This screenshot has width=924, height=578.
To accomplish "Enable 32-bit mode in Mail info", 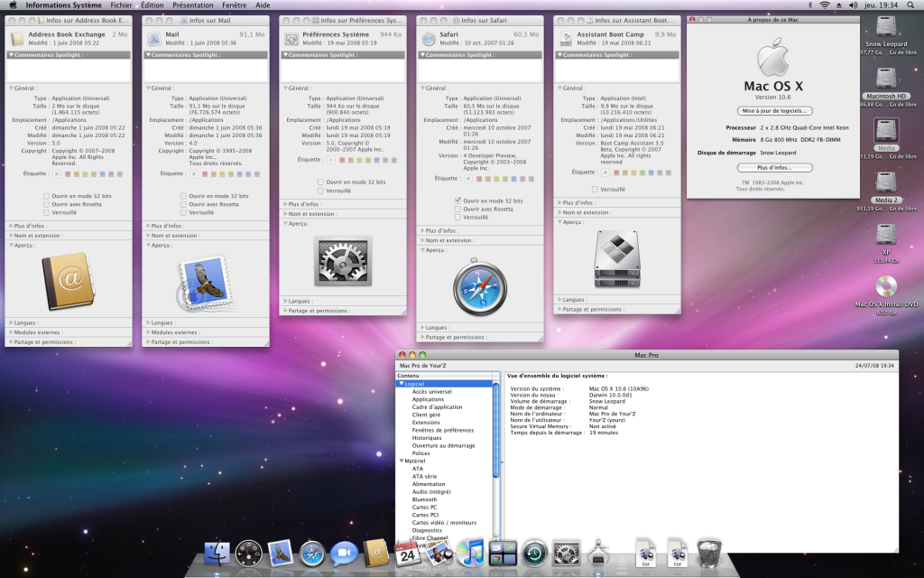I will (x=183, y=196).
